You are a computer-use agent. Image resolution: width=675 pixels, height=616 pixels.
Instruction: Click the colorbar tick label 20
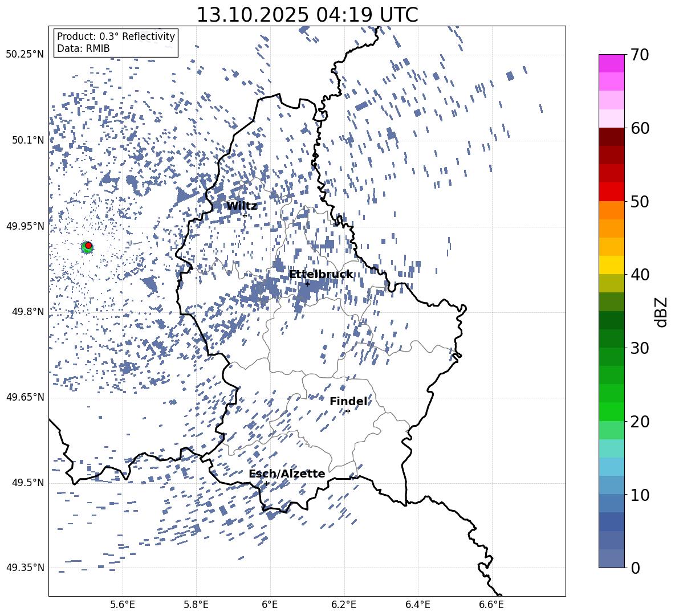640,422
